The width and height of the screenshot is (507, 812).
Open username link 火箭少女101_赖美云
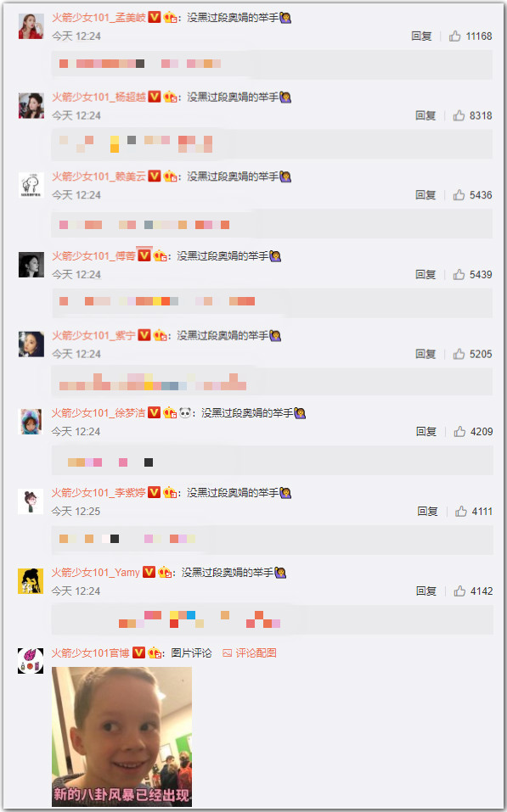click(99, 176)
